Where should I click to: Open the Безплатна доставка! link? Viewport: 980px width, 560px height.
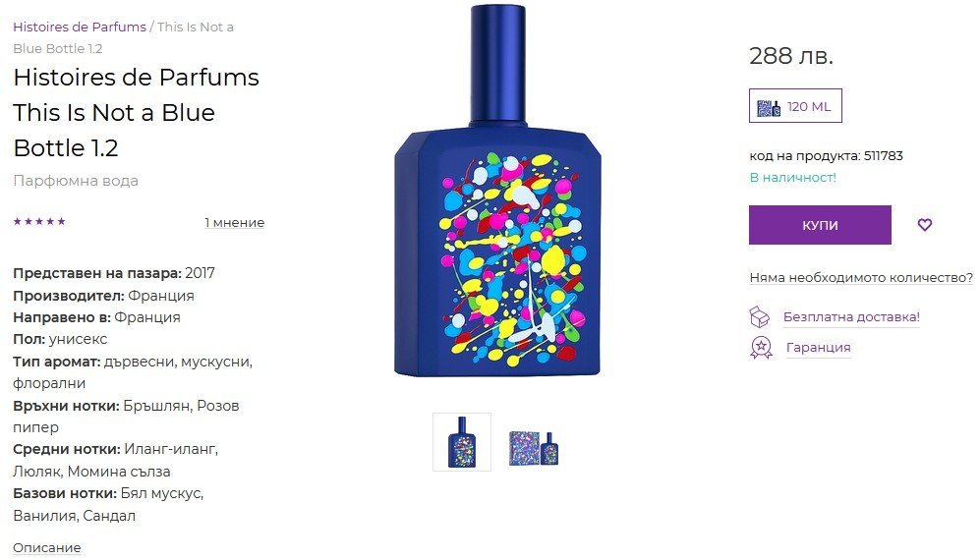[851, 317]
